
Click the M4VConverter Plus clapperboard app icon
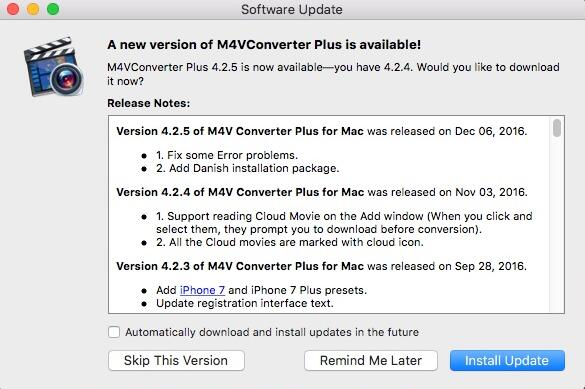click(x=53, y=67)
